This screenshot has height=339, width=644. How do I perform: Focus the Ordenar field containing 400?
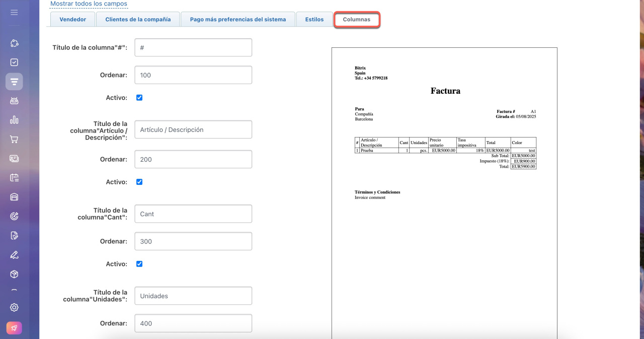[x=193, y=323]
